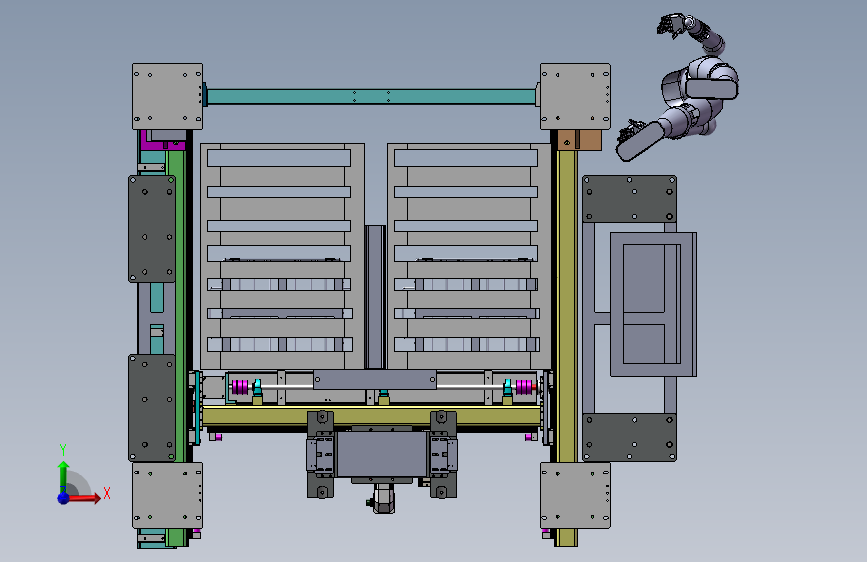Select the motor below the drive housing
This screenshot has height=562, width=867.
[383, 499]
